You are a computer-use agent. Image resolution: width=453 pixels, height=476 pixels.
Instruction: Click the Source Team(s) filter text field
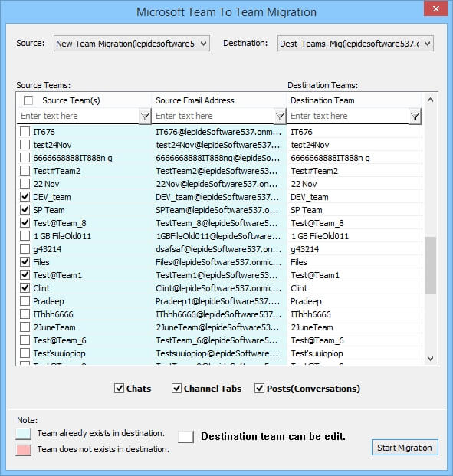(x=79, y=116)
